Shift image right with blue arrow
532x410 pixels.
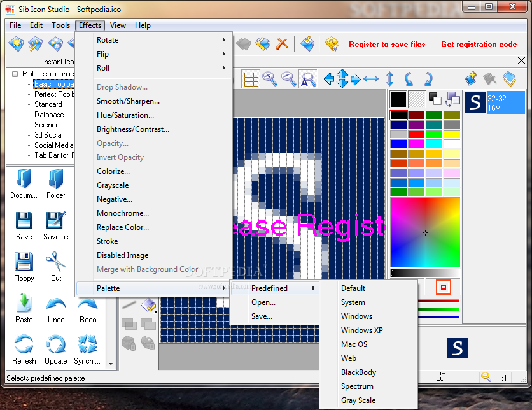click(x=355, y=79)
